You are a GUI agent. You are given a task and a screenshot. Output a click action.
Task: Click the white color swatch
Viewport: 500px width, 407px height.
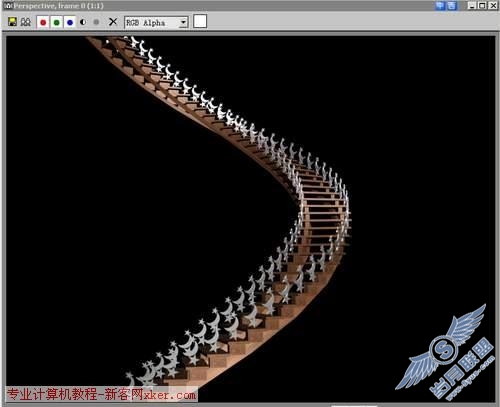[x=200, y=21]
